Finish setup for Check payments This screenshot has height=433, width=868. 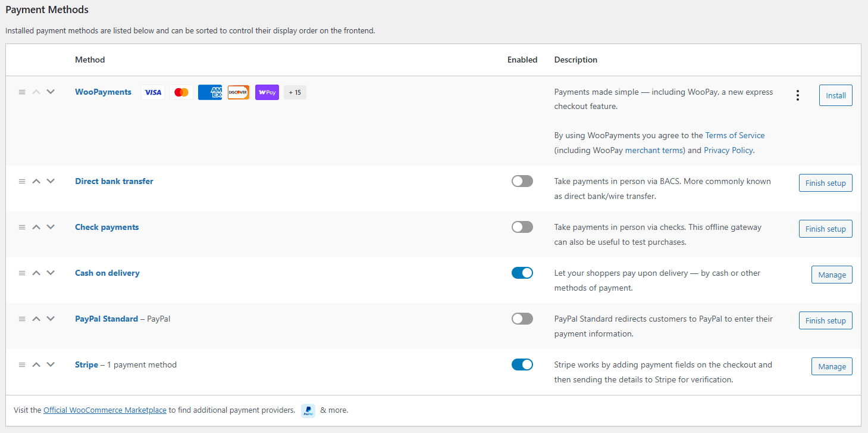point(826,229)
